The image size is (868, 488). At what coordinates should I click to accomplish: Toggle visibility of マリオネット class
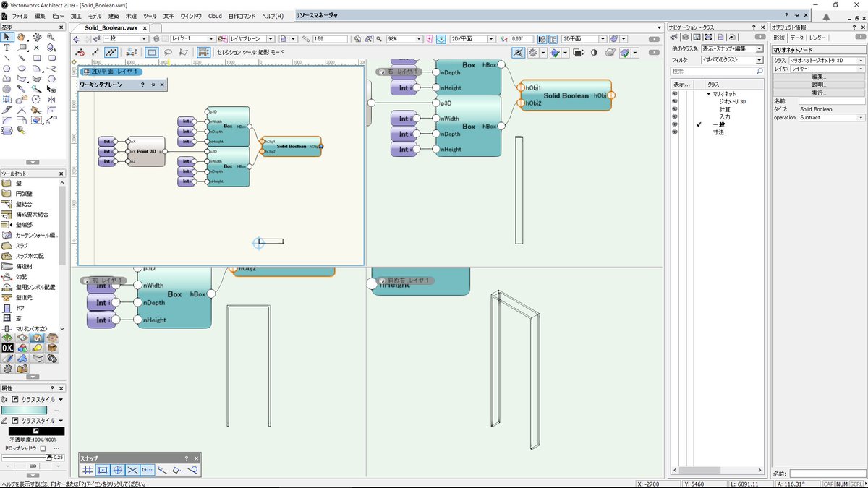click(x=675, y=94)
